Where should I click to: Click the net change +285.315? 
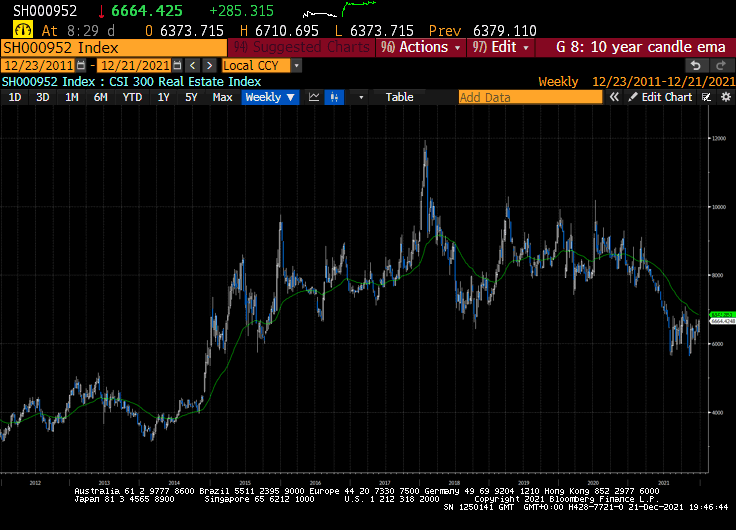(241, 11)
